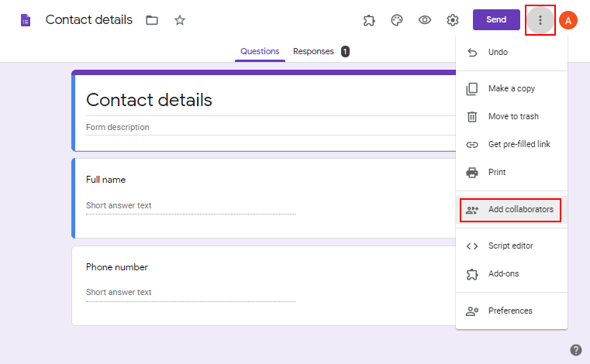Screen dimensions: 590x364
Task: Select the Phone number question title
Action: [116, 267]
